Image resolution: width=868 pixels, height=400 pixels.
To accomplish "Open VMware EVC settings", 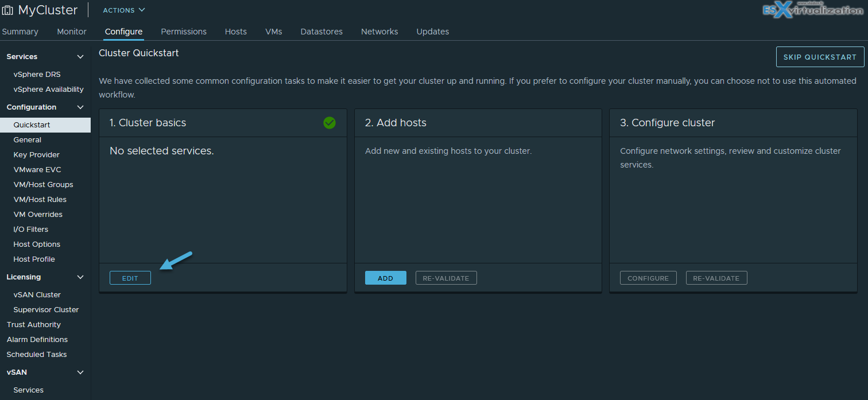I will [x=37, y=170].
